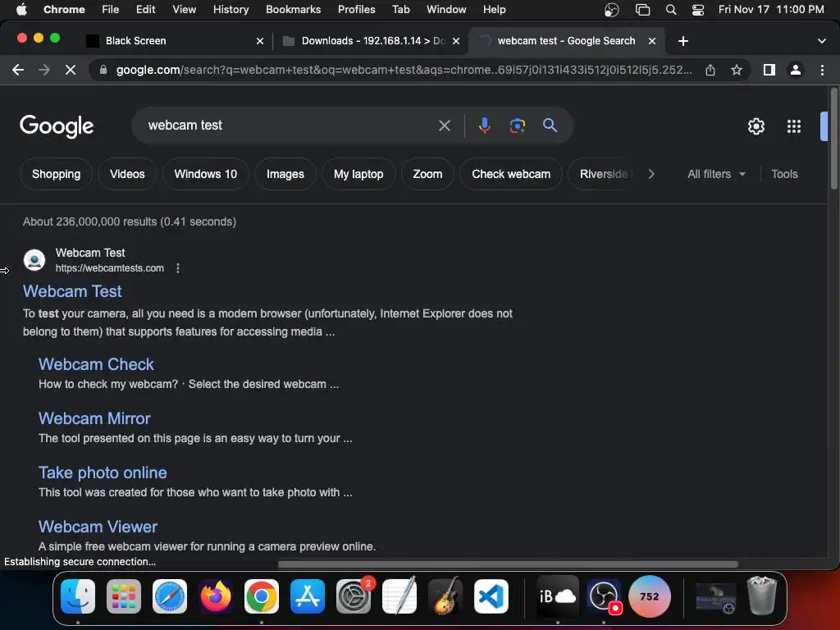This screenshot has width=840, height=630.
Task: Filter results by Videos
Action: pyautogui.click(x=127, y=174)
